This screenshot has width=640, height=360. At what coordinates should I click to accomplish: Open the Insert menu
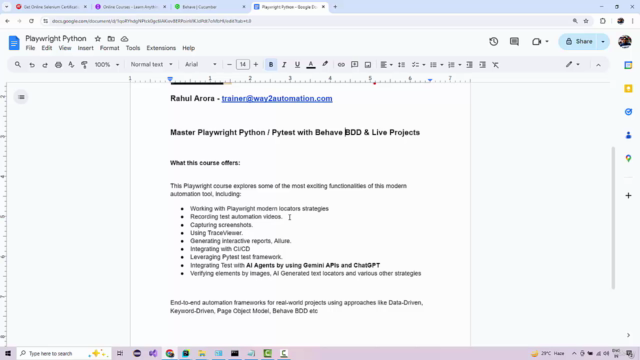(x=85, y=48)
